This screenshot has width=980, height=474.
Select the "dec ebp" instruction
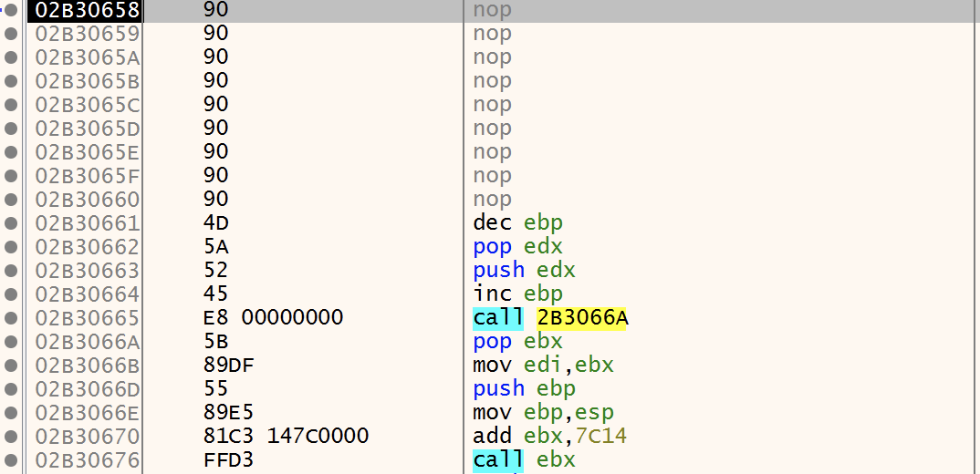click(517, 223)
